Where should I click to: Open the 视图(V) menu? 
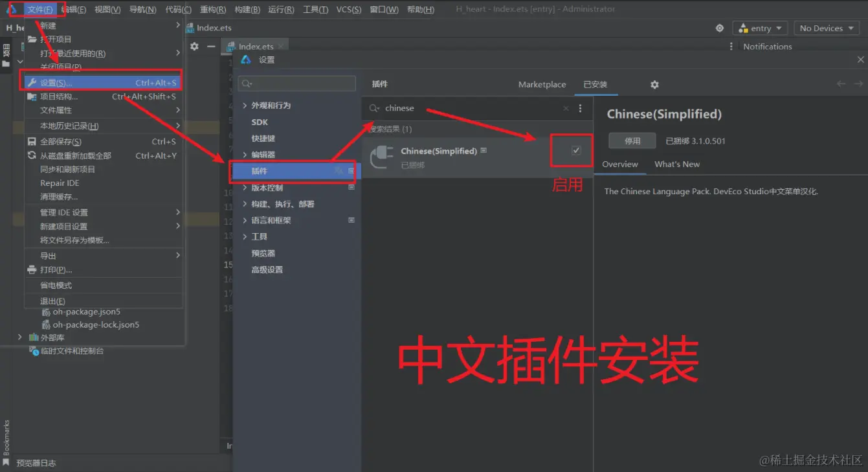[x=107, y=10]
